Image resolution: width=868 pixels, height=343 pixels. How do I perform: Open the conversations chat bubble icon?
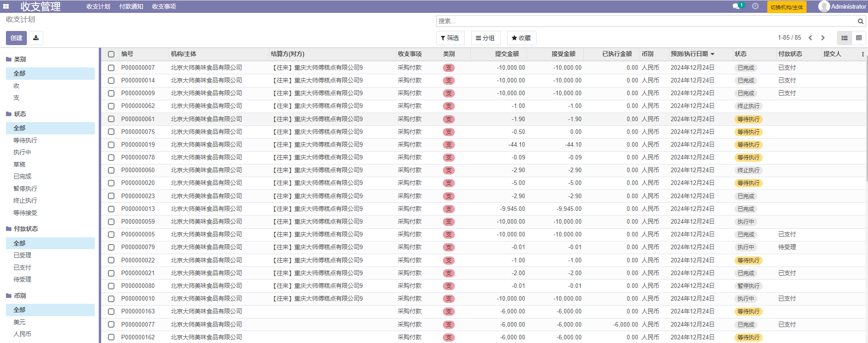pyautogui.click(x=736, y=6)
